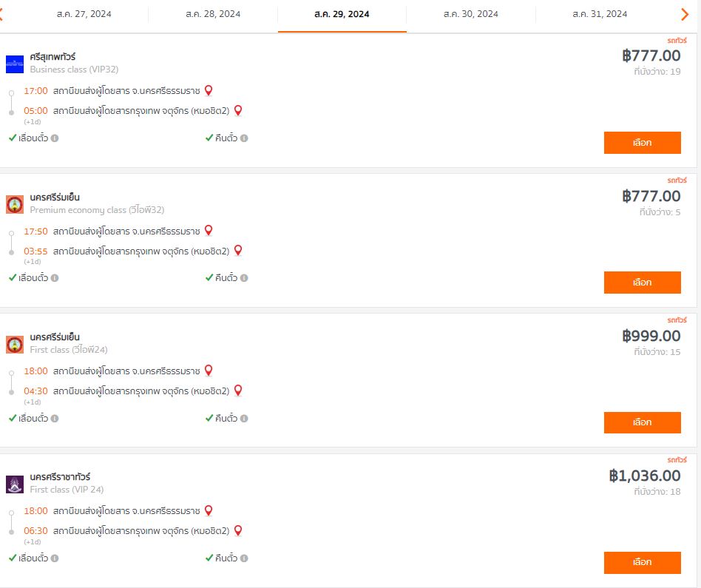Open map pin for ศรีสุเทพทัวร์ arrival at หมอชิต2
Screen dimensions: 701x588
pos(238,110)
